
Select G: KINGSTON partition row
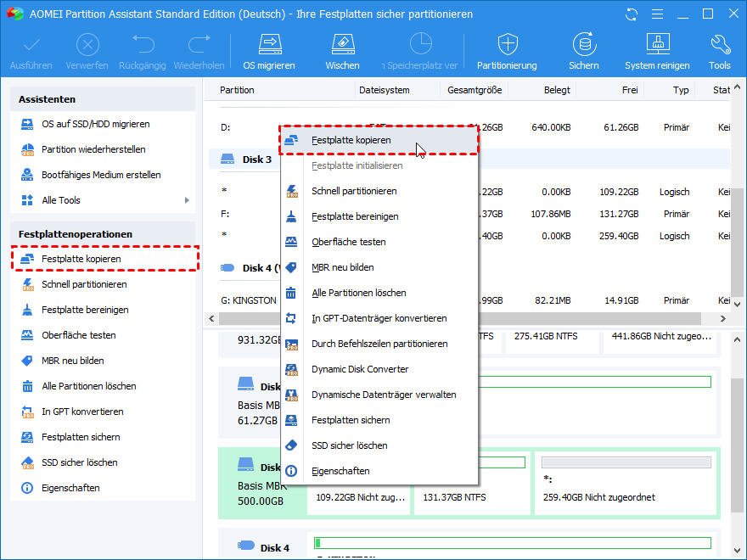pos(248,300)
